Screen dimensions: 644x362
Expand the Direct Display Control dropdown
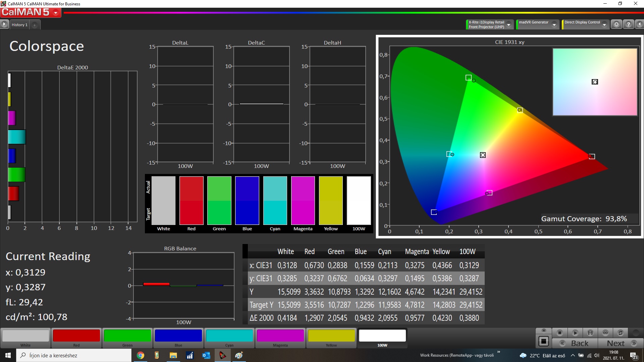604,24
